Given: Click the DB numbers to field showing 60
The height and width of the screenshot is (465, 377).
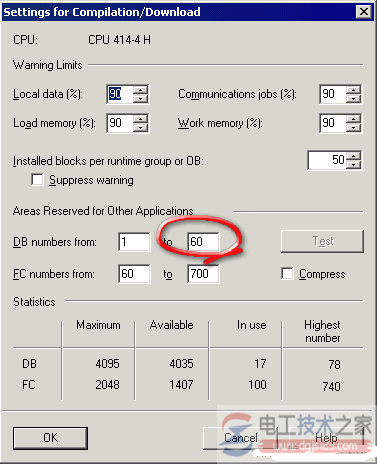Looking at the screenshot, I should point(203,242).
